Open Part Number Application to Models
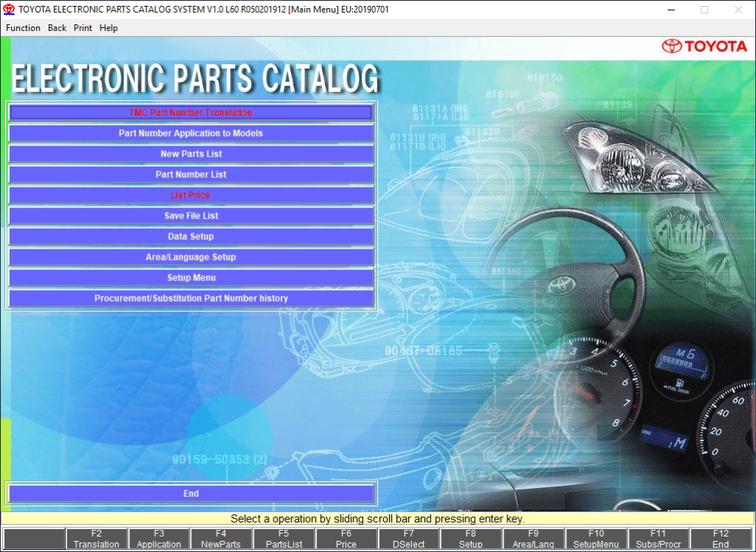The width and height of the screenshot is (756, 552). pyautogui.click(x=190, y=133)
